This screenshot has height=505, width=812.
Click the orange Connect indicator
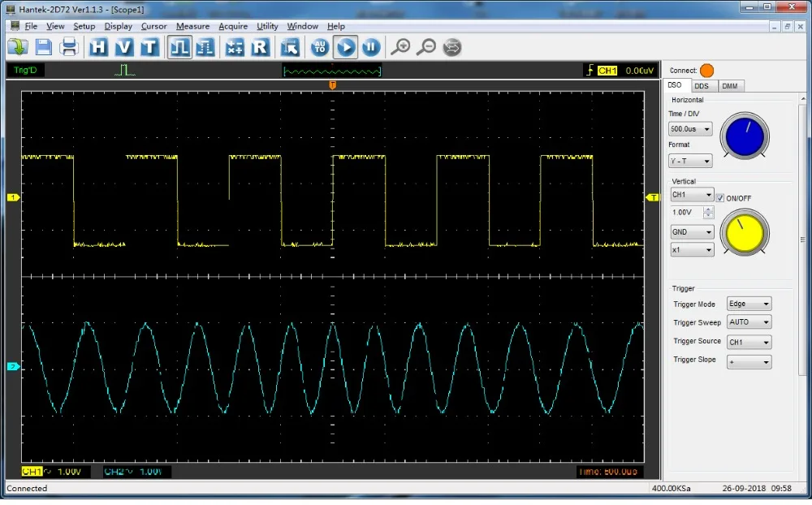click(x=706, y=70)
